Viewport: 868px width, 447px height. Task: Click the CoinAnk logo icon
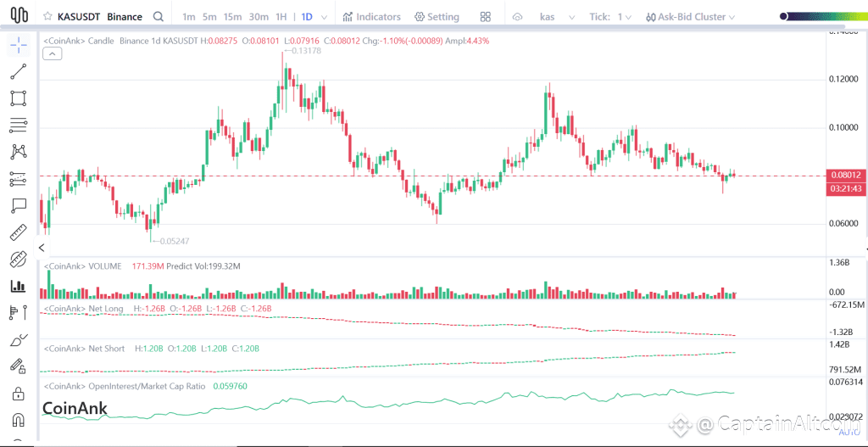(x=19, y=15)
